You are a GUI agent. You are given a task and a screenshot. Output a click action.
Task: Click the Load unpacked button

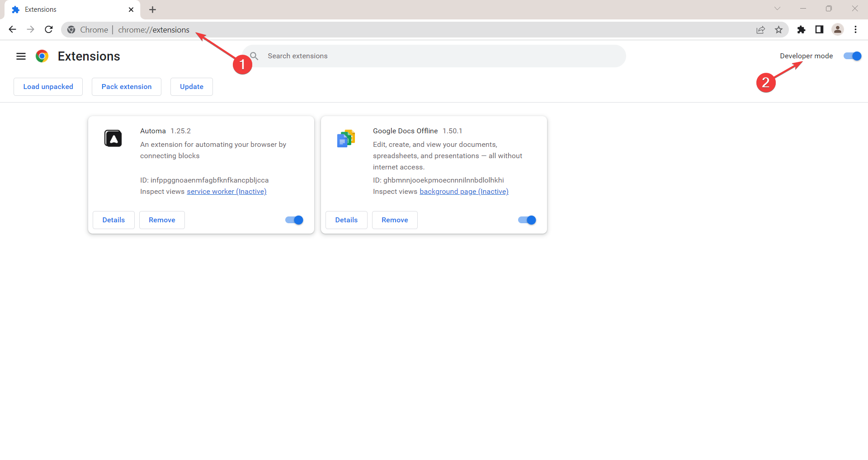[x=48, y=87]
